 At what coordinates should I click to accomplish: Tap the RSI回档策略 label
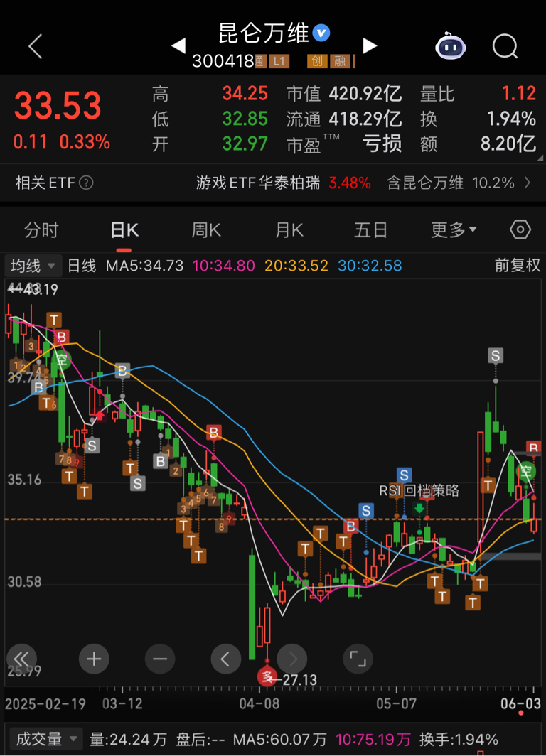coord(419,491)
